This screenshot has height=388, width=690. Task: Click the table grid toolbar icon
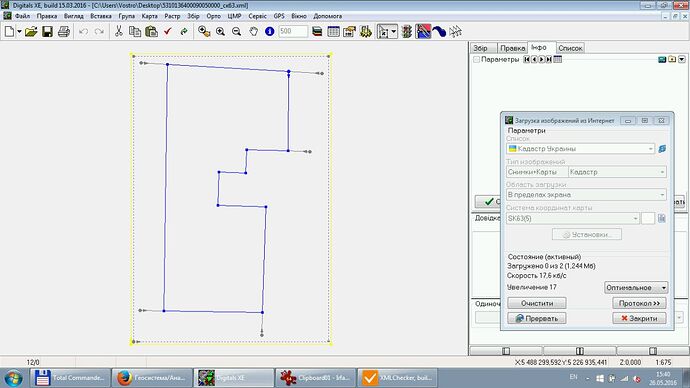pyautogui.click(x=333, y=32)
